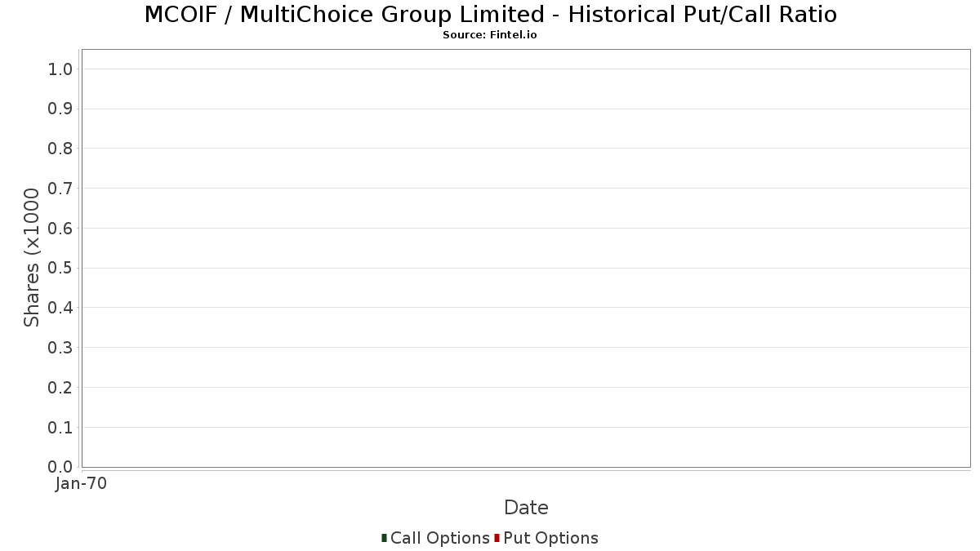This screenshot has width=980, height=551.
Task: Select the 0.6 y-axis tick label
Action: point(61,229)
